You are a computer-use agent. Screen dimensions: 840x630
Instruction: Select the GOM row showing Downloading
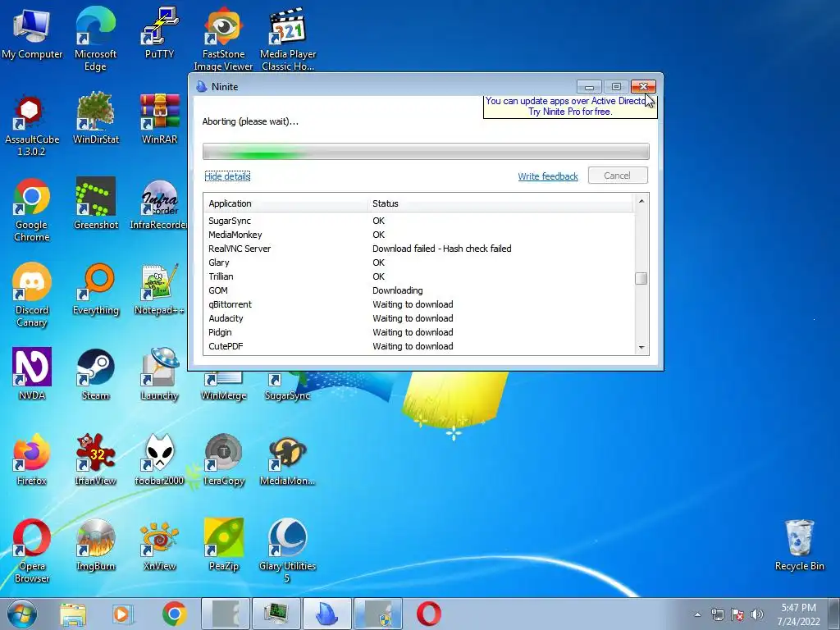[419, 290]
